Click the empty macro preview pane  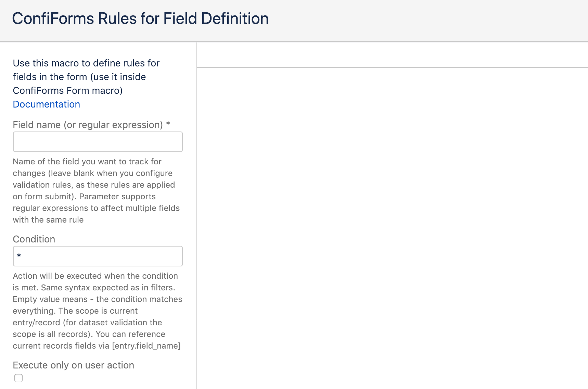(x=392, y=226)
